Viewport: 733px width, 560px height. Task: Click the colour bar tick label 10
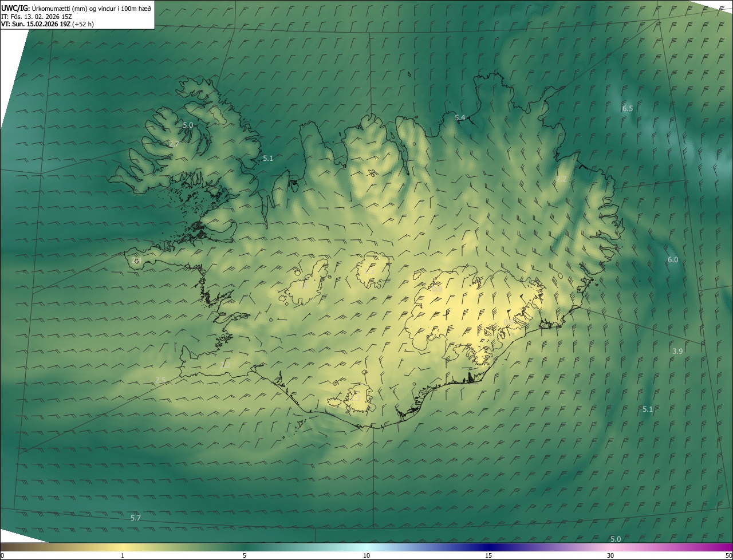click(x=366, y=555)
